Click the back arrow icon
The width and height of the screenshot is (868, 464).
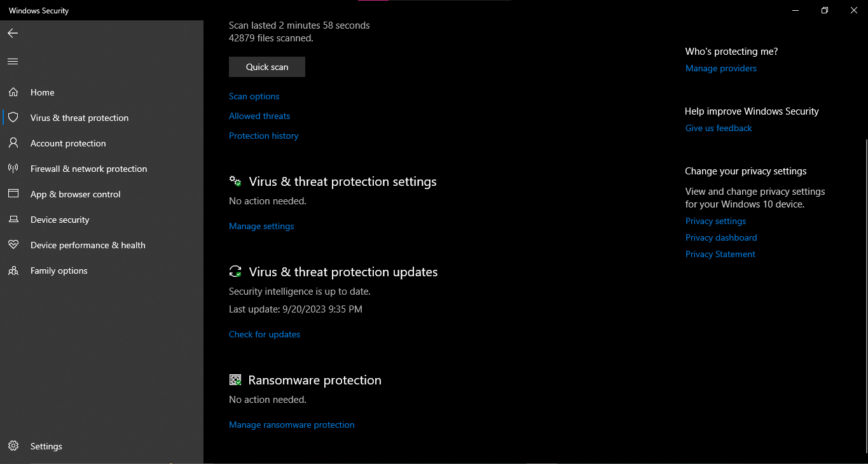click(x=13, y=33)
